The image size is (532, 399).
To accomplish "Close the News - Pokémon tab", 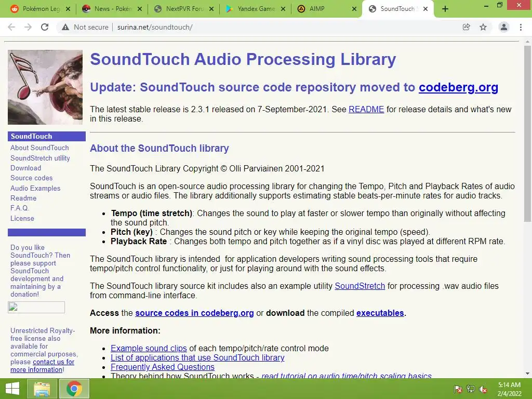I will click(139, 9).
